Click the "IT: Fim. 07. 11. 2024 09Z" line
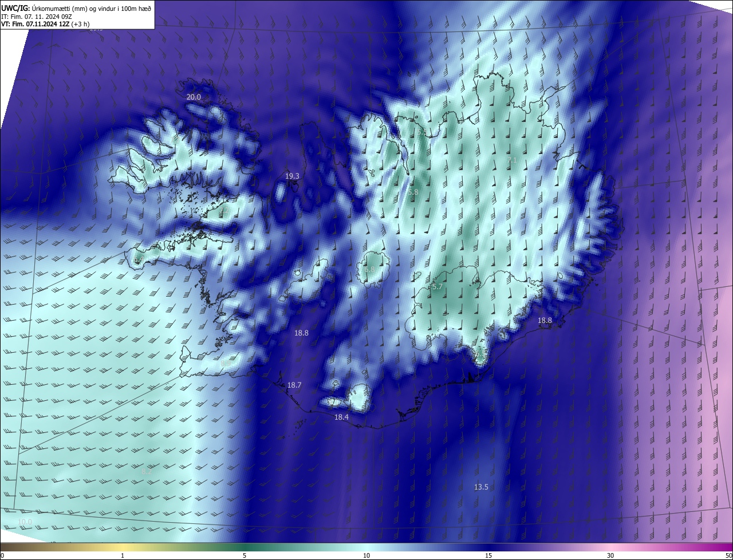This screenshot has height=560, width=733. pos(36,16)
